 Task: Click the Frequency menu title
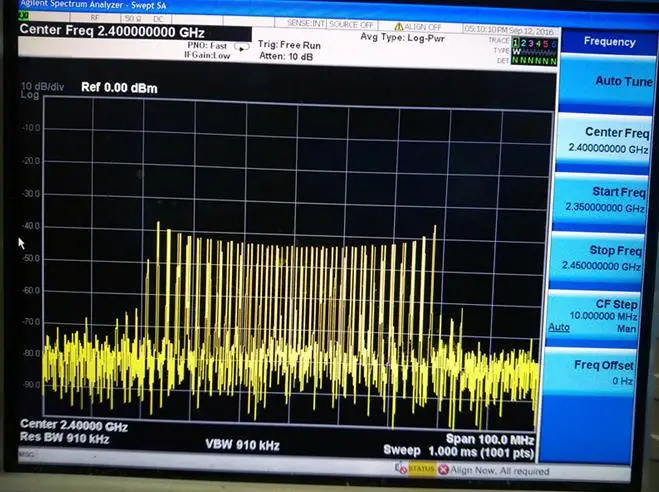pos(609,42)
